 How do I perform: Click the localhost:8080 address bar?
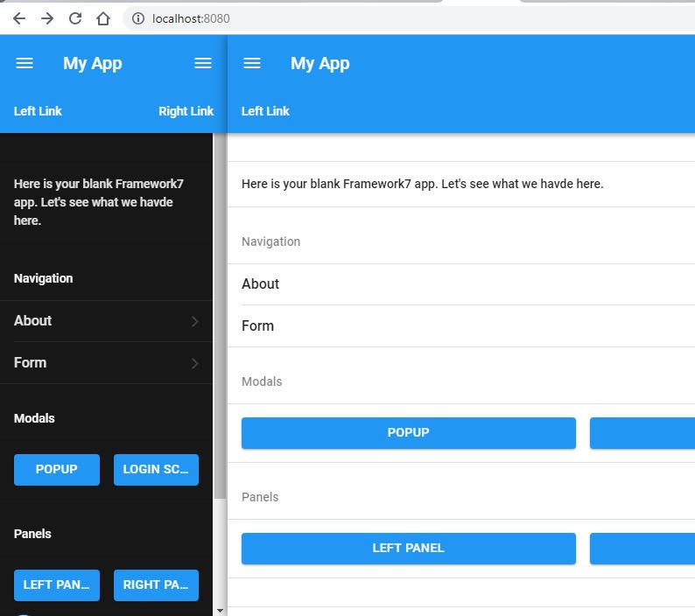(408, 18)
